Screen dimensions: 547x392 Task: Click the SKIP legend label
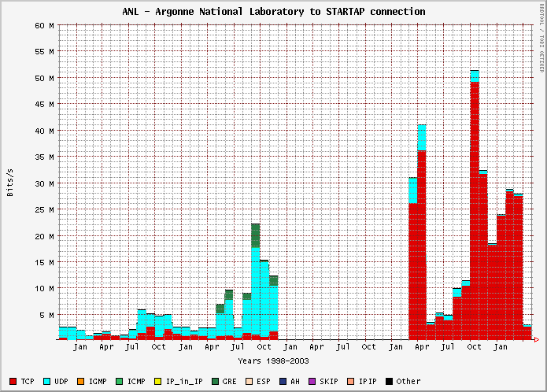pyautogui.click(x=329, y=381)
